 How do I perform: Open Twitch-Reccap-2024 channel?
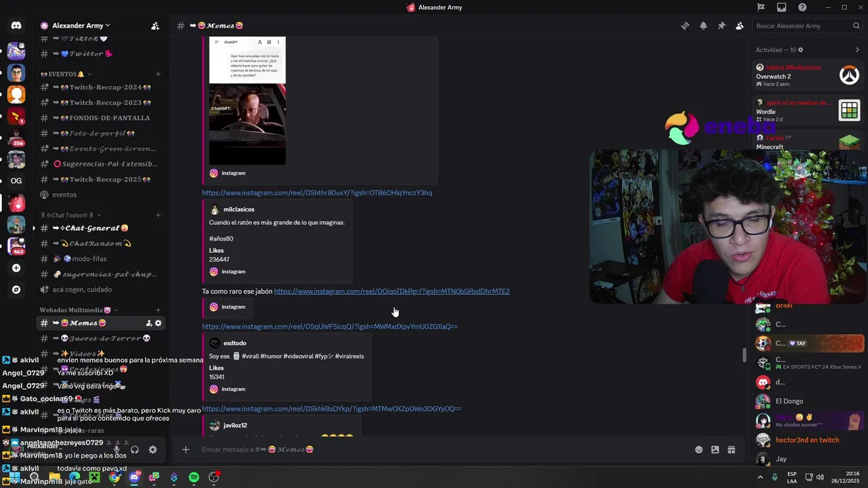[x=100, y=87]
